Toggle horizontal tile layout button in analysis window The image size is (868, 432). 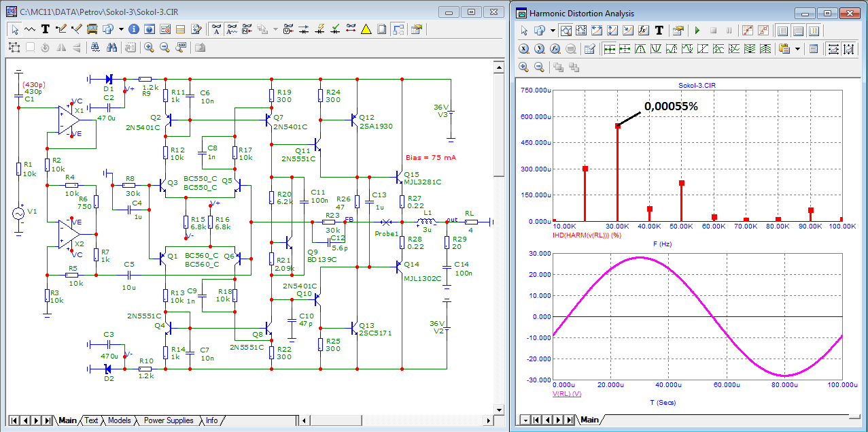[798, 31]
